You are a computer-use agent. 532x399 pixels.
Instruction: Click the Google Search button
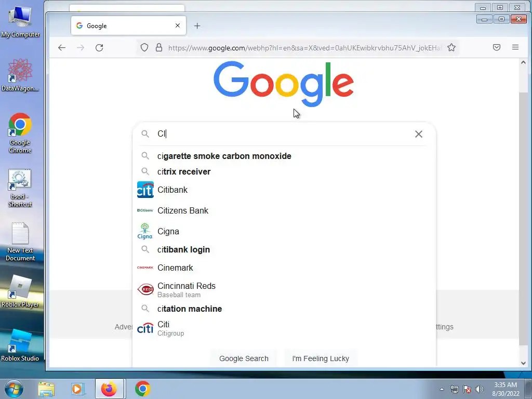244,358
